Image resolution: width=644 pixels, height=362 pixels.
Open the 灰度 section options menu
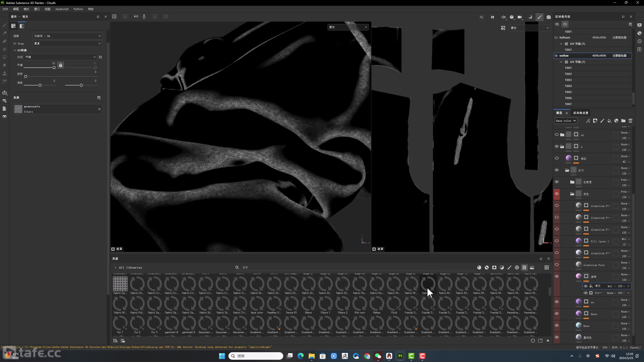tap(99, 98)
